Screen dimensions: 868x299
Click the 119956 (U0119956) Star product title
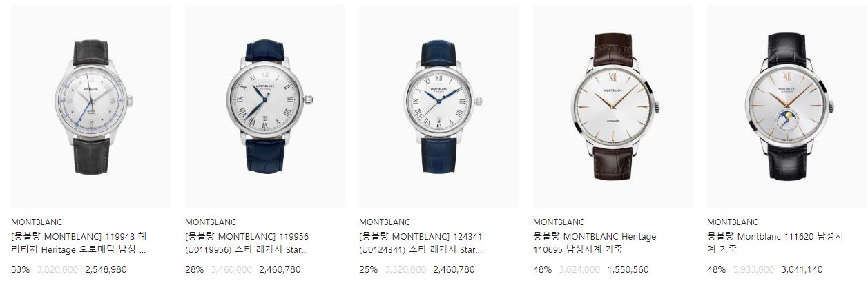pos(247,242)
